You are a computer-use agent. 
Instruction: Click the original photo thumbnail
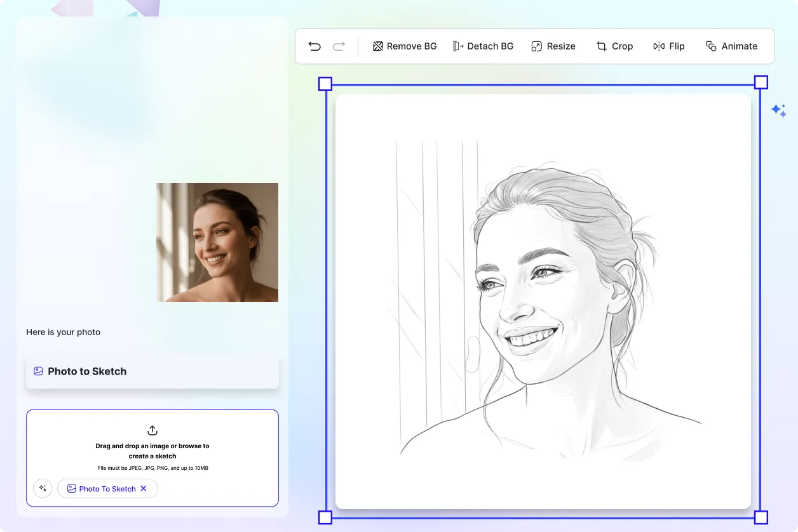point(217,242)
